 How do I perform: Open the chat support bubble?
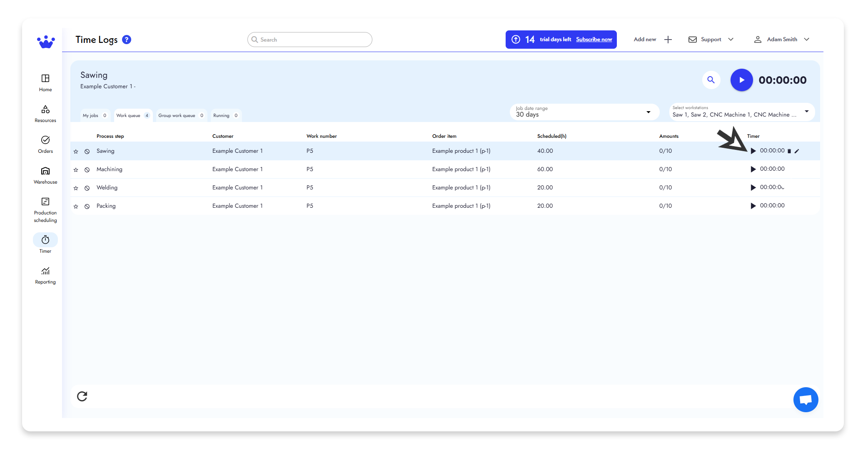[806, 399]
